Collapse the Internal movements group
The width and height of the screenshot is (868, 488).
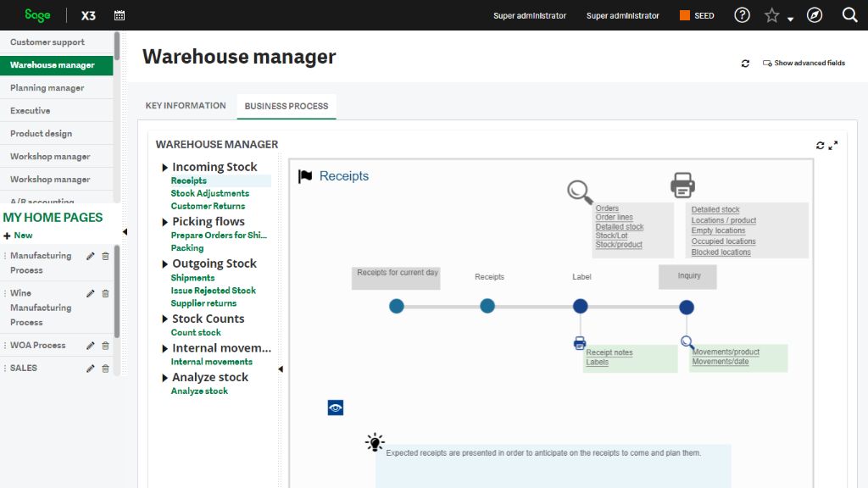click(x=164, y=348)
